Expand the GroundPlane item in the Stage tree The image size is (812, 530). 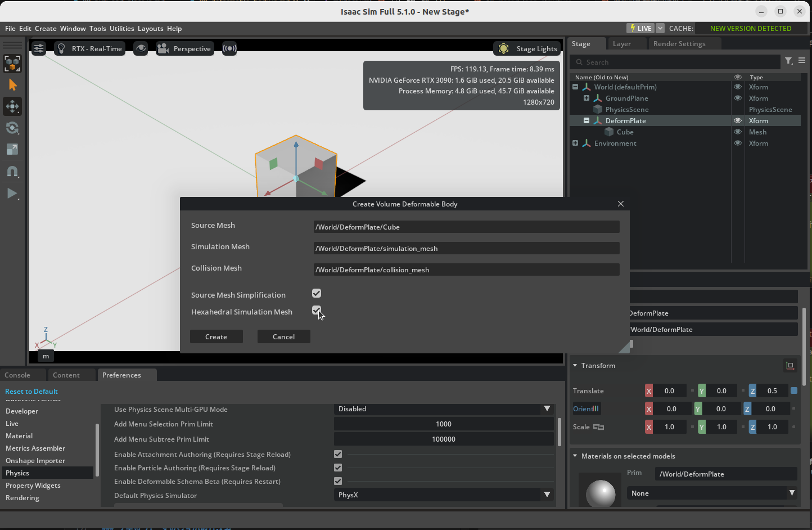point(585,98)
